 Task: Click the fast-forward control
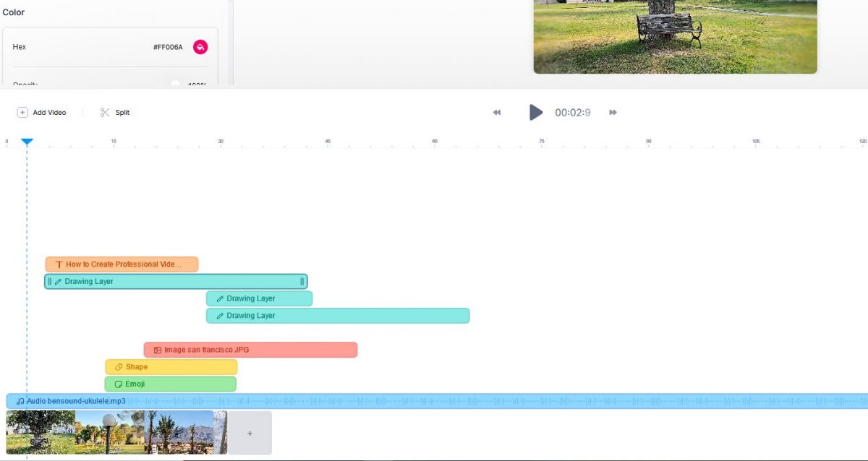pos(613,112)
